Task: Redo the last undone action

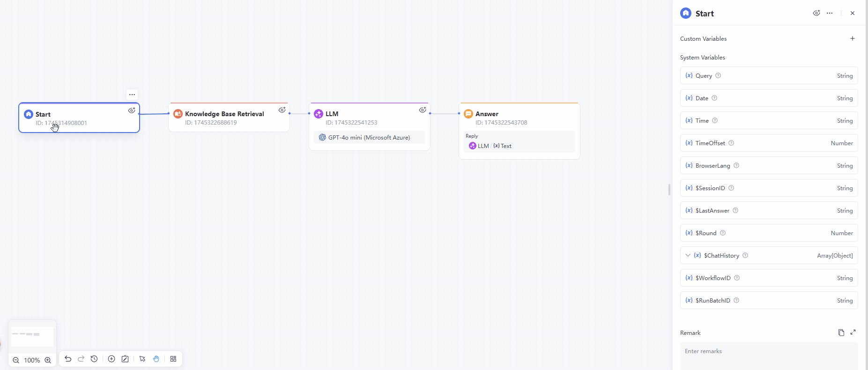Action: (x=81, y=359)
